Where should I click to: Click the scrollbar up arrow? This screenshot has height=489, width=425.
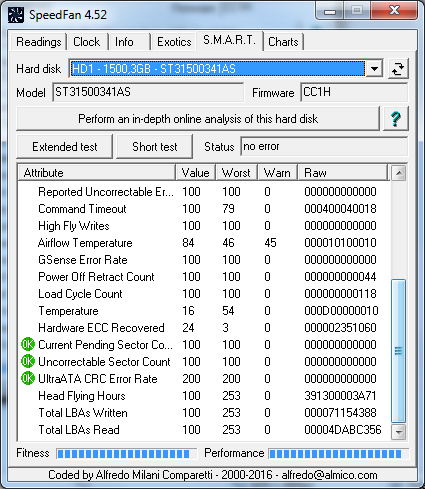point(398,173)
